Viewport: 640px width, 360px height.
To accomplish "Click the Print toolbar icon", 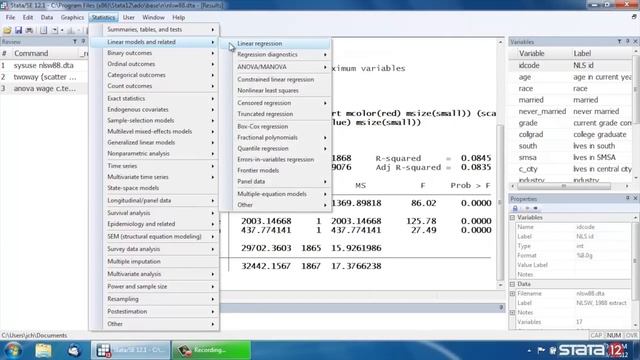I will tap(29, 30).
